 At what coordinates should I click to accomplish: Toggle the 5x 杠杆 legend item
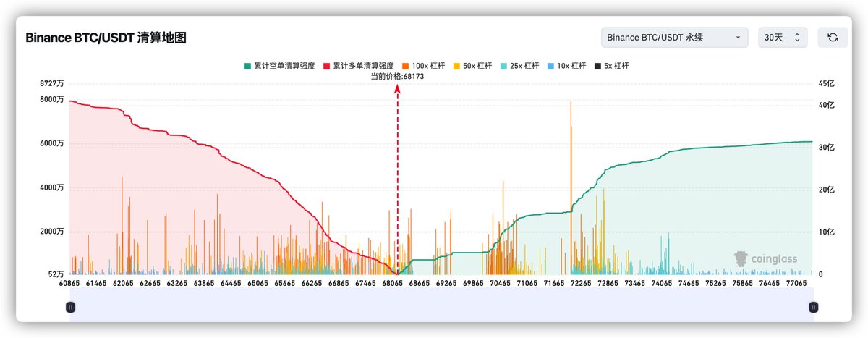click(x=611, y=66)
